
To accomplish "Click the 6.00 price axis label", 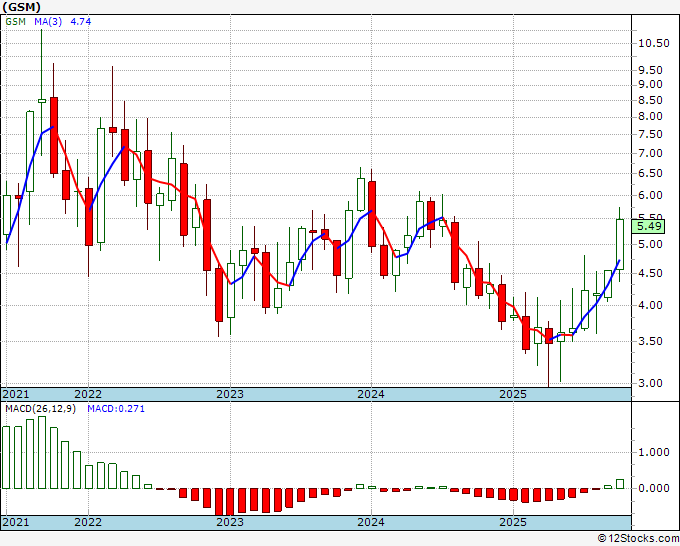I will [651, 195].
